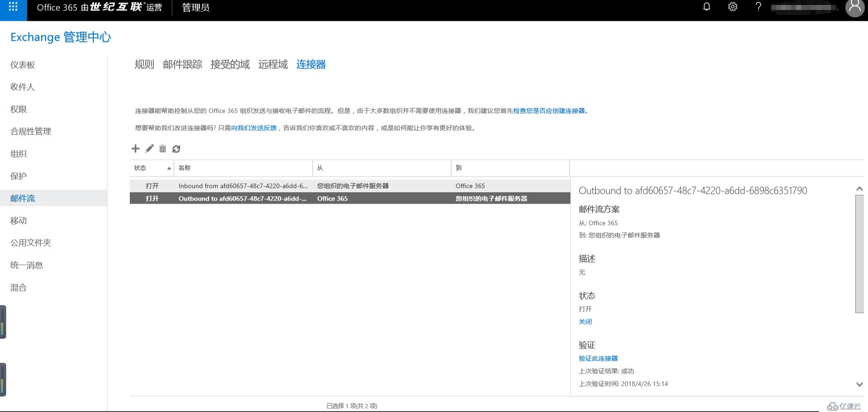Image resolution: width=868 pixels, height=412 pixels.
Task: Select the Outbound to afd60657 connector row
Action: (350, 198)
